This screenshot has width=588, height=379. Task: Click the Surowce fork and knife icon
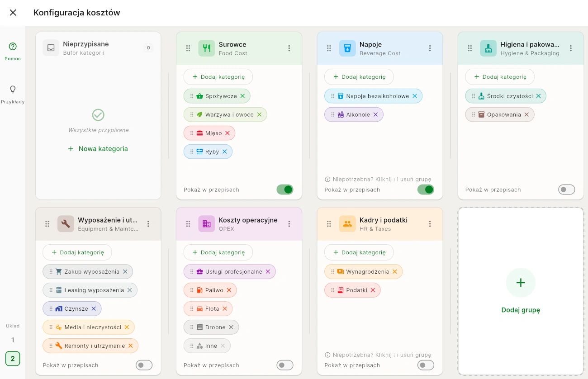coord(206,48)
